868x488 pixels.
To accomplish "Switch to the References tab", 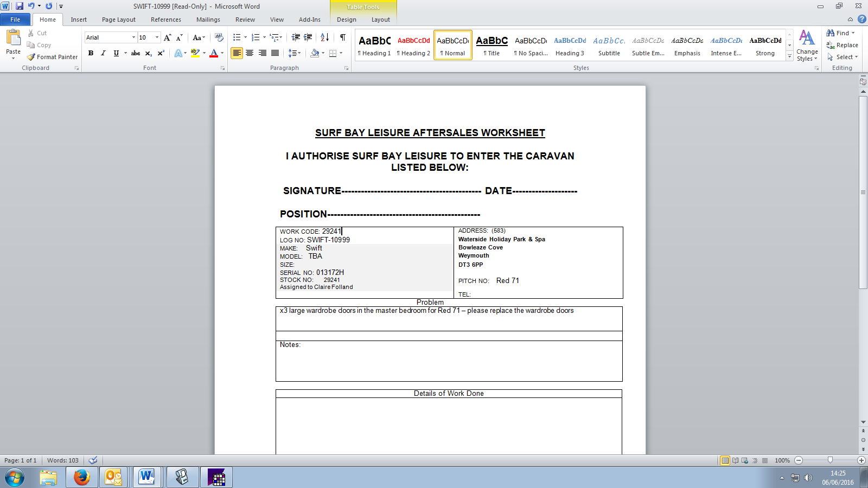I will point(166,20).
